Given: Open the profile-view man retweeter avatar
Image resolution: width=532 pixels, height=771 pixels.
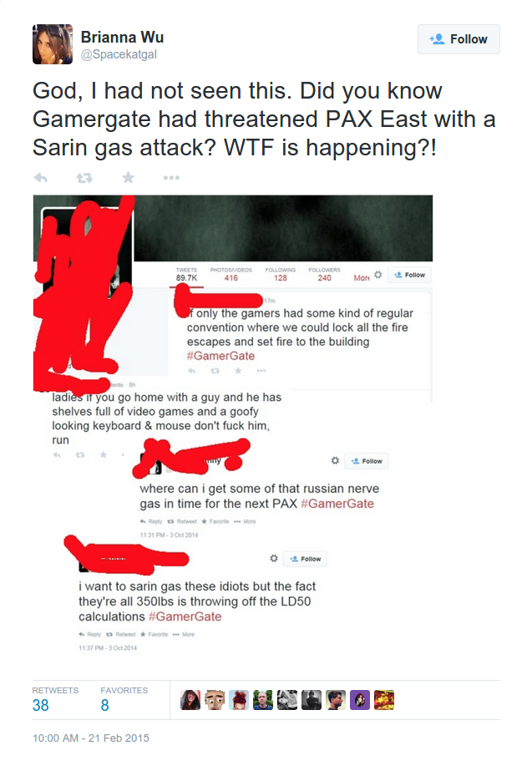Looking at the screenshot, I should coord(336,700).
